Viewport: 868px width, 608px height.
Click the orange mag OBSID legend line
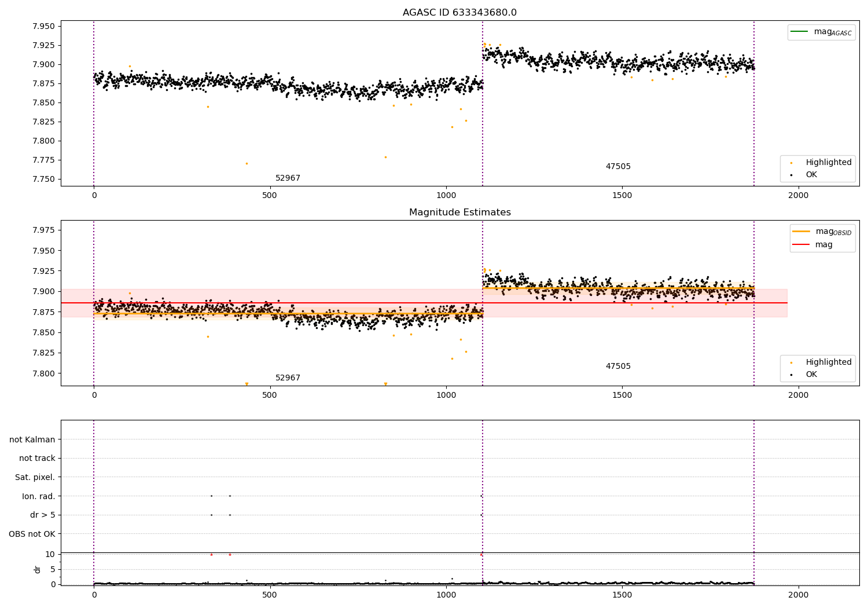tap(801, 231)
